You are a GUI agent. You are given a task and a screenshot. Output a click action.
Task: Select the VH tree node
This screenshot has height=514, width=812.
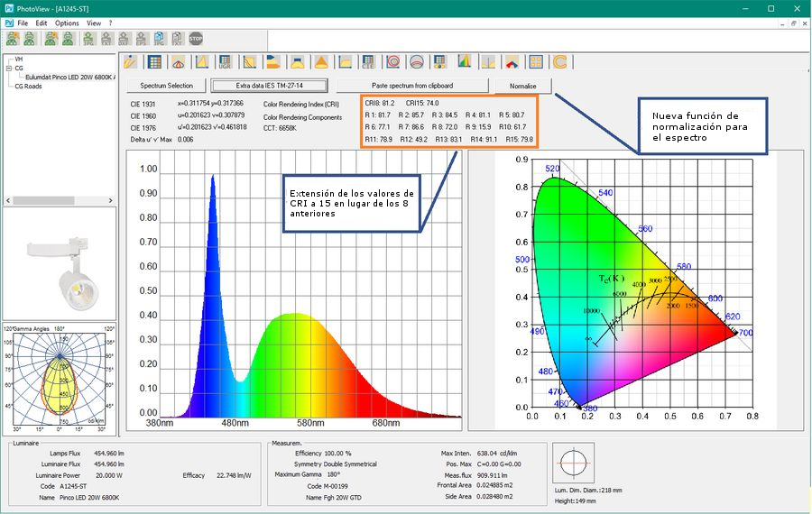[x=18, y=59]
